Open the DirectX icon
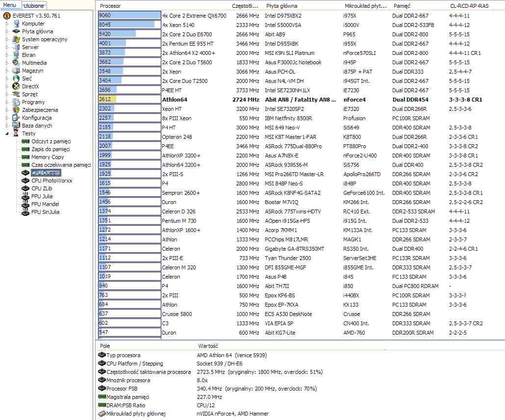Screen dimensions: 505x420 [17, 86]
